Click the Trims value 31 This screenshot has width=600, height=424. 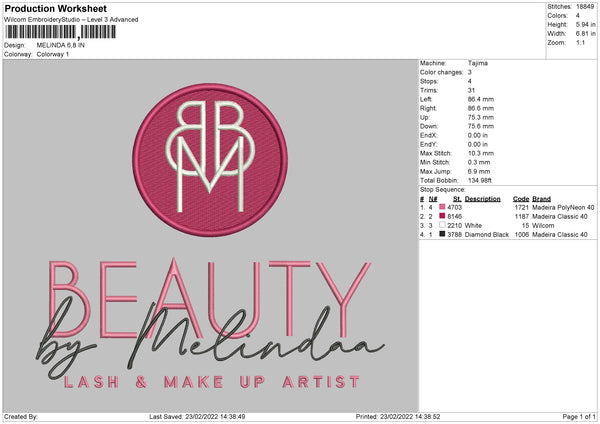[471, 90]
